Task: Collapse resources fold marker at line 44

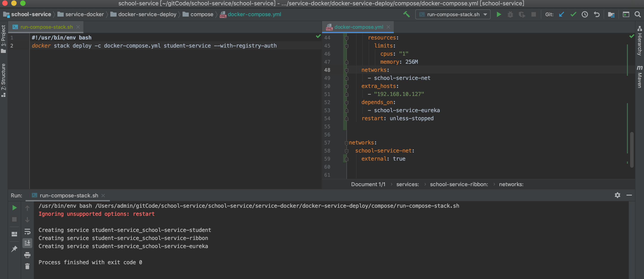Action: coord(346,38)
